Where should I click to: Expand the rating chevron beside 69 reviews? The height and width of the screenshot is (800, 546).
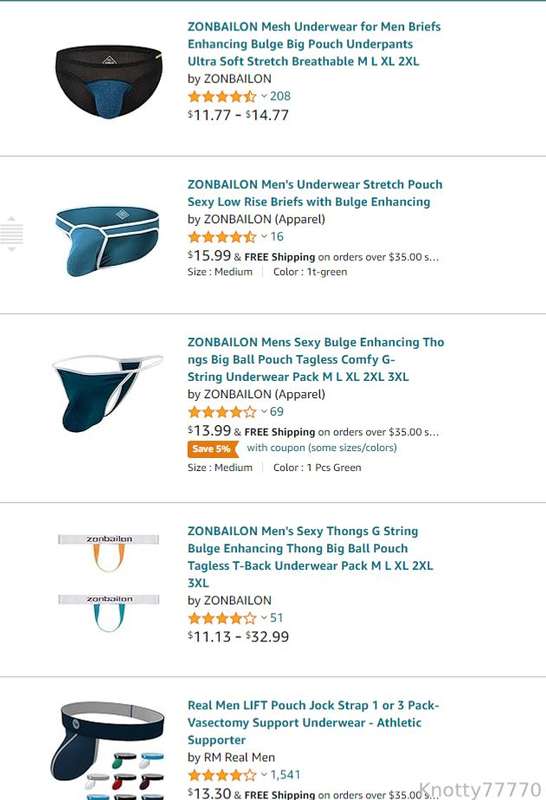[x=264, y=411]
